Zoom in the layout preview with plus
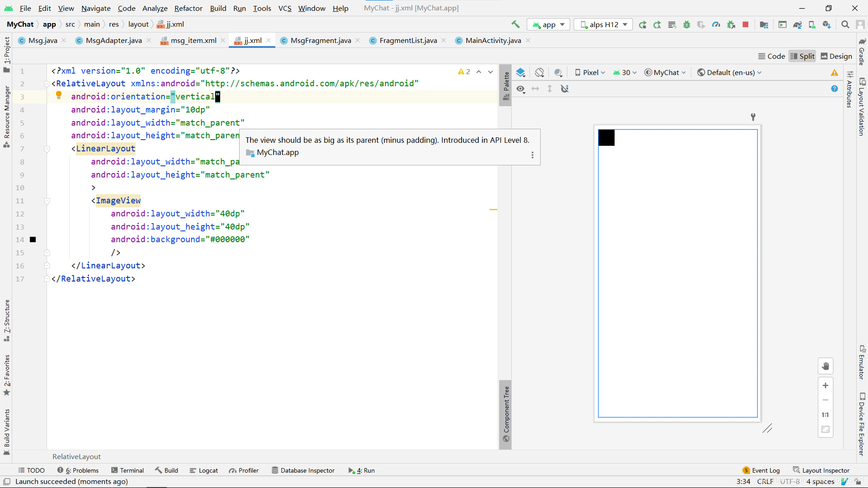This screenshot has width=868, height=488. coord(826,385)
